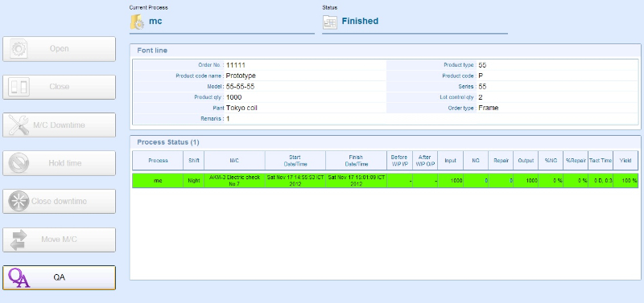Select the Process column header
The width and height of the screenshot is (644, 303).
158,161
